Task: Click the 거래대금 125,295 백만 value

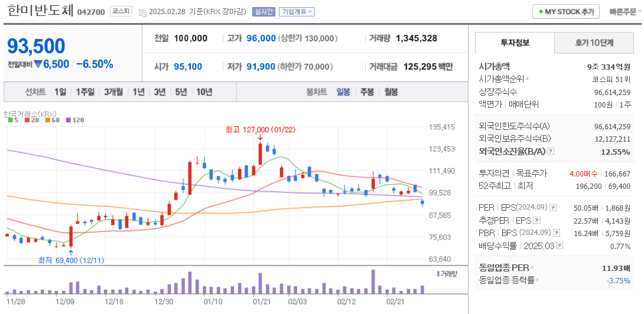Action: (x=428, y=67)
